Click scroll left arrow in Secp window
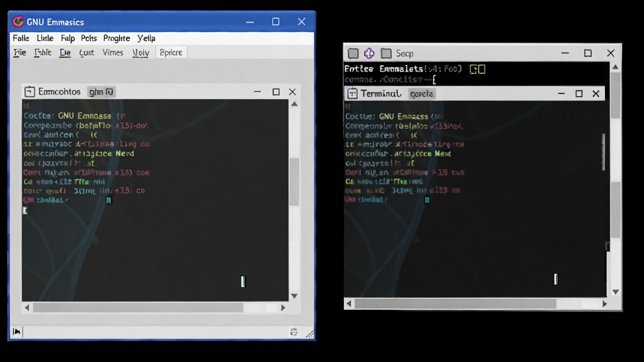This screenshot has height=362, width=644. pyautogui.click(x=349, y=304)
